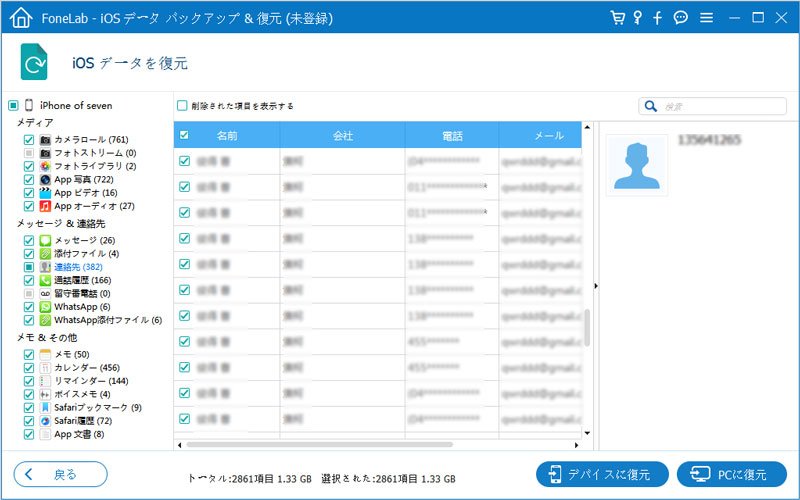This screenshot has width=800, height=500.
Task: Open the hamburger menu icon
Action: coord(706,18)
